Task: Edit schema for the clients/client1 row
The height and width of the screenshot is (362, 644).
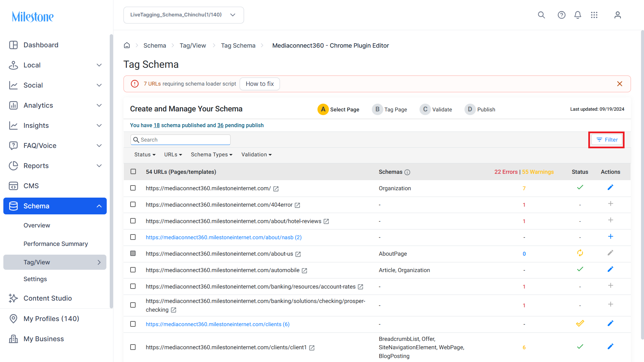Action: [610, 347]
